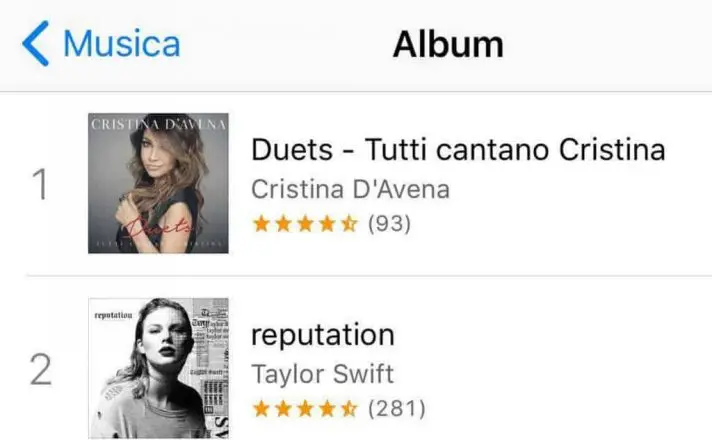712x440 pixels.
Task: Click the first star of Duets rating
Action: pyautogui.click(x=261, y=224)
